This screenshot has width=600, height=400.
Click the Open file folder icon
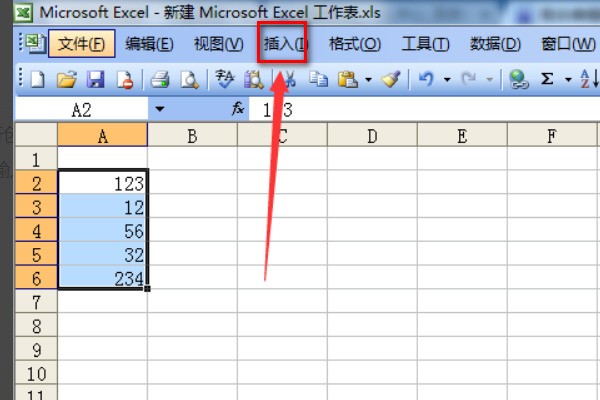click(x=66, y=79)
